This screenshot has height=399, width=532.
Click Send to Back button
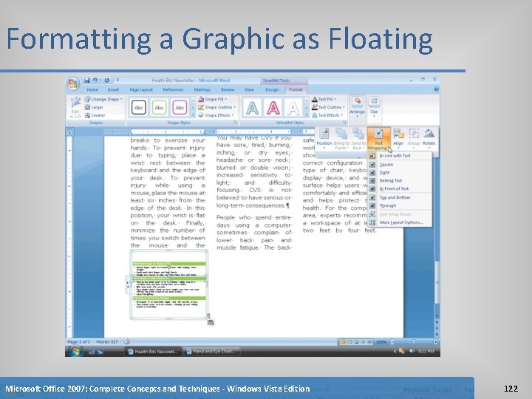tap(358, 139)
